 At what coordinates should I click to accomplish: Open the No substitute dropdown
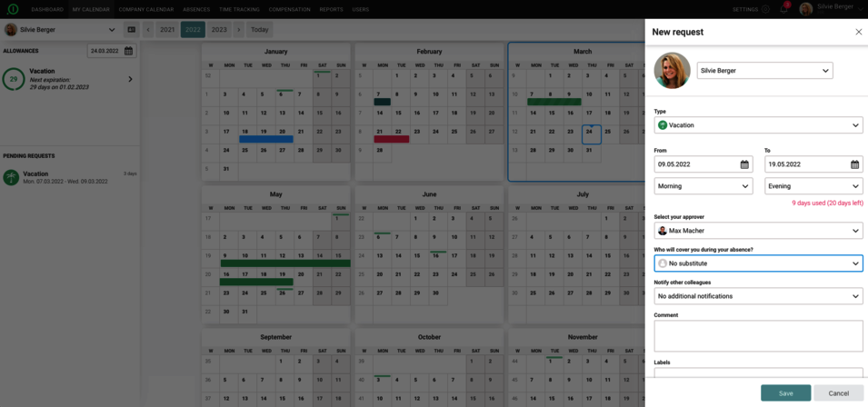758,263
